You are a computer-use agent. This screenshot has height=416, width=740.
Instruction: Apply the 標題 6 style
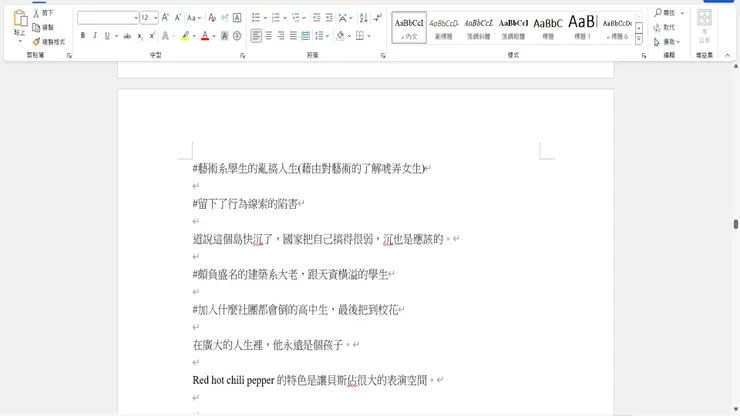(617, 28)
